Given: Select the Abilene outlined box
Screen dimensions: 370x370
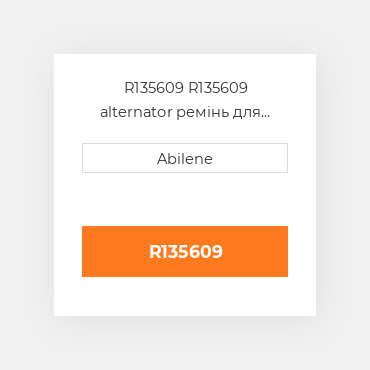Looking at the screenshot, I should [x=185, y=158].
